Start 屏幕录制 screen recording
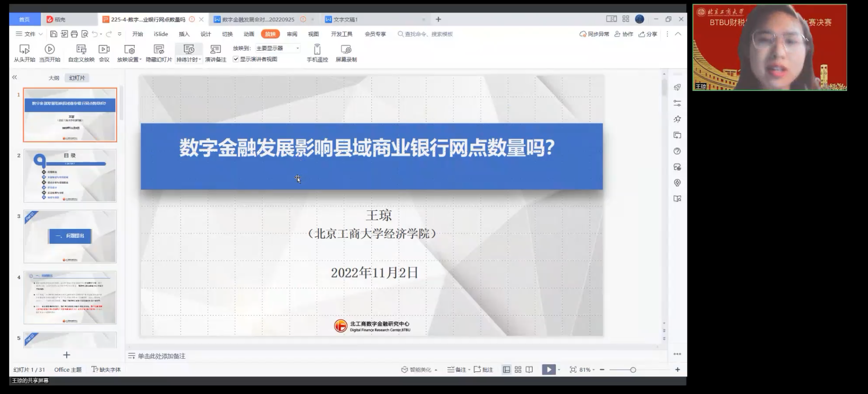Screen dimensions: 868x394 346,49
